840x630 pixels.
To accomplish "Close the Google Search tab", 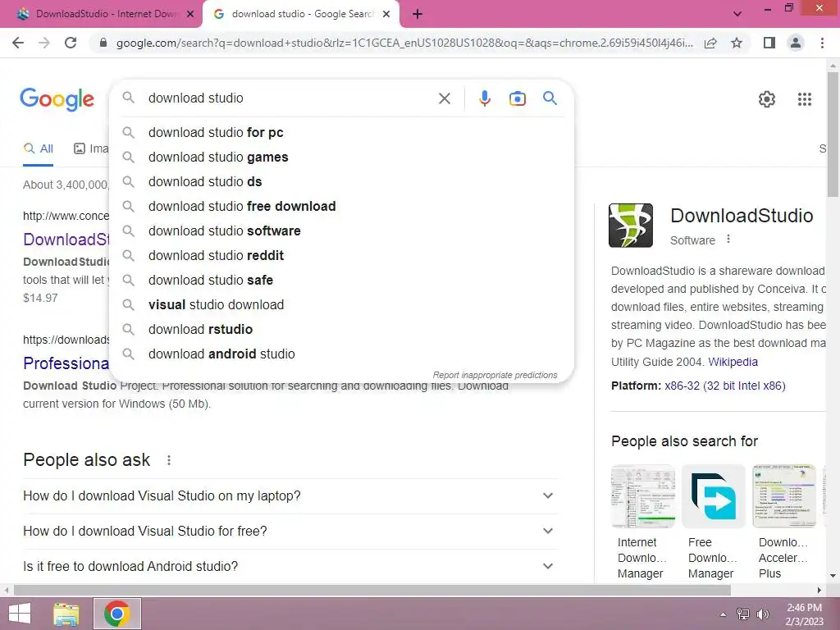I will [386, 15].
